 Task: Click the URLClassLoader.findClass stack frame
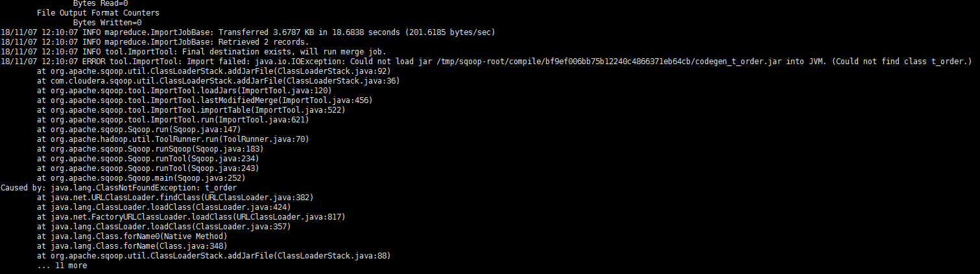pyautogui.click(x=184, y=198)
